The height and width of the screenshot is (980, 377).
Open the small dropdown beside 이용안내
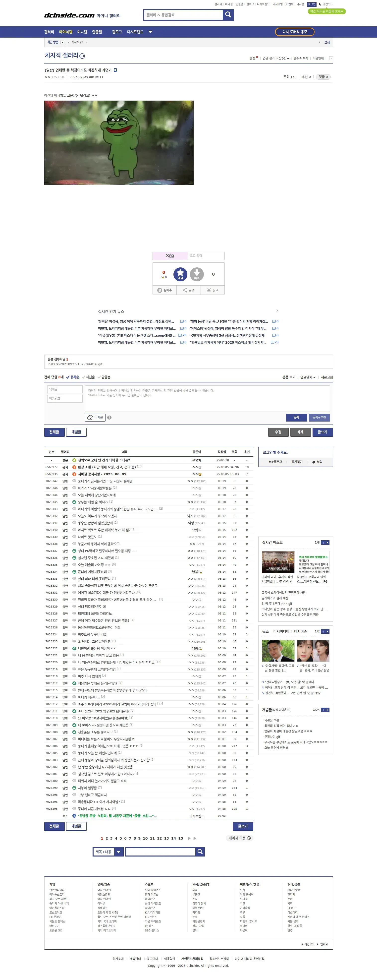[331, 58]
